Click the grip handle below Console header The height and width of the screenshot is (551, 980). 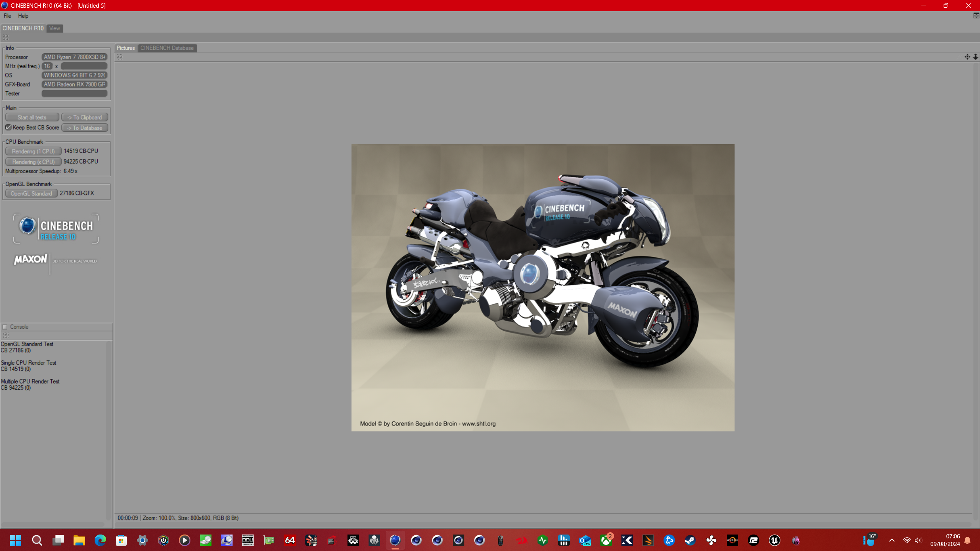pyautogui.click(x=6, y=335)
